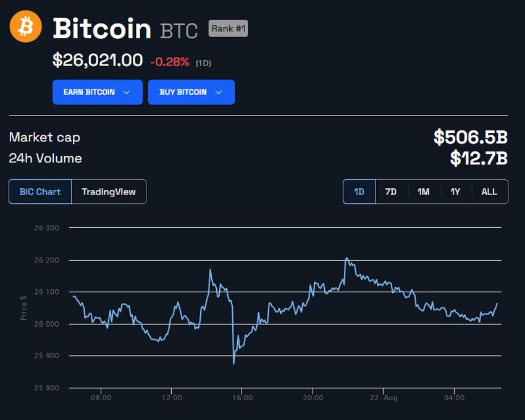This screenshot has width=525, height=420.
Task: Select the ALL timeframe
Action: click(x=489, y=191)
